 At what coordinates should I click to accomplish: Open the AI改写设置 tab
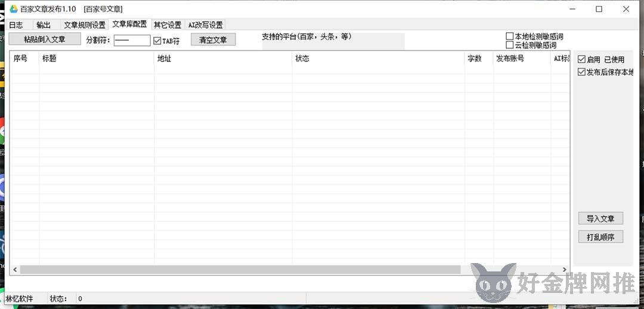click(x=205, y=24)
